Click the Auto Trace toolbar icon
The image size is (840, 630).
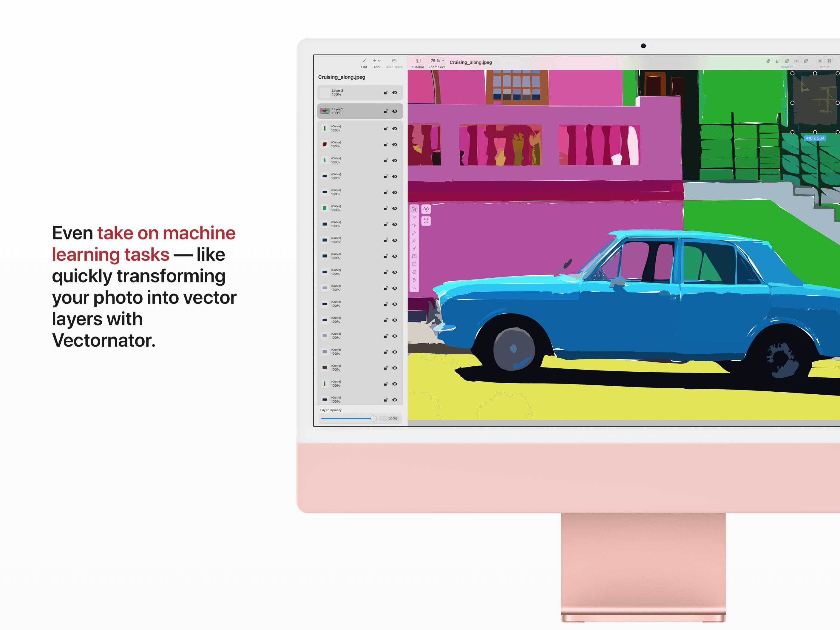click(x=394, y=61)
